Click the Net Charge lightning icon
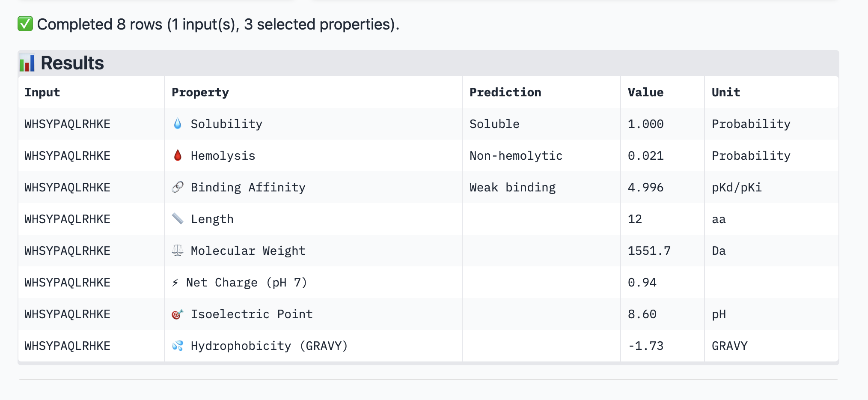This screenshot has width=868, height=400. pos(175,282)
